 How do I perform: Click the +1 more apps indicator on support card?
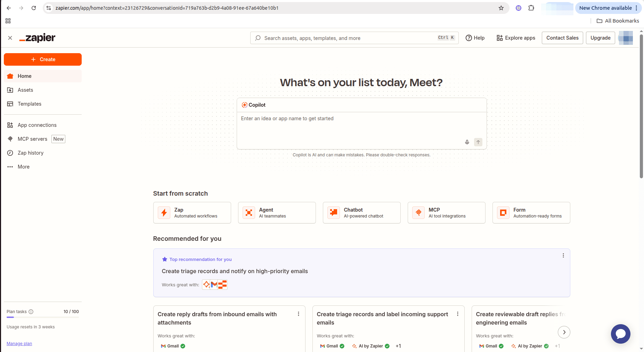[x=398, y=346]
